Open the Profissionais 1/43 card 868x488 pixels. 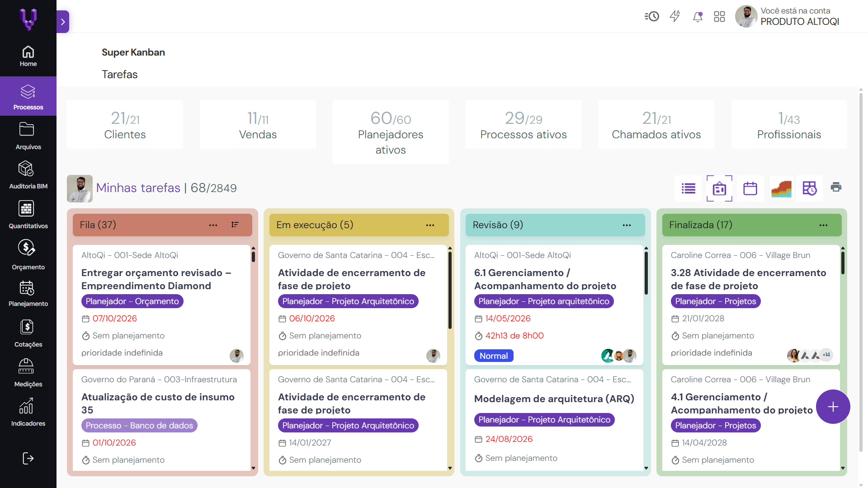pyautogui.click(x=789, y=125)
